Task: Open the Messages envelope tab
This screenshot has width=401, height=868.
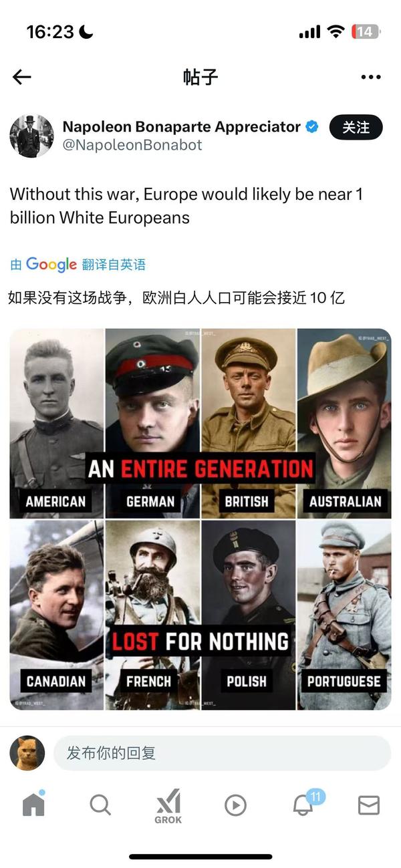Action: [369, 805]
